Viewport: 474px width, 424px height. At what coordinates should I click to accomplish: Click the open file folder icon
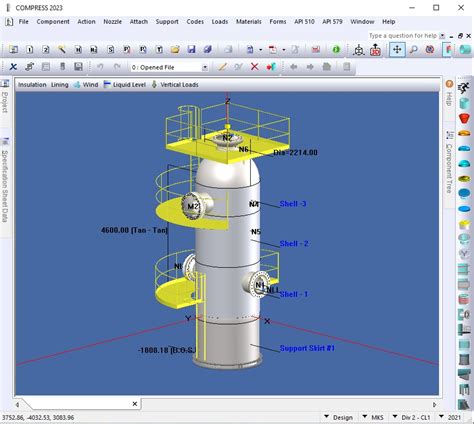point(175,50)
